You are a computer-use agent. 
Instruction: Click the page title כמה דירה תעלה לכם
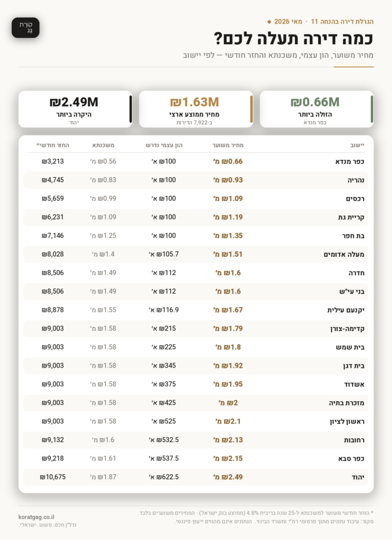pos(293,38)
